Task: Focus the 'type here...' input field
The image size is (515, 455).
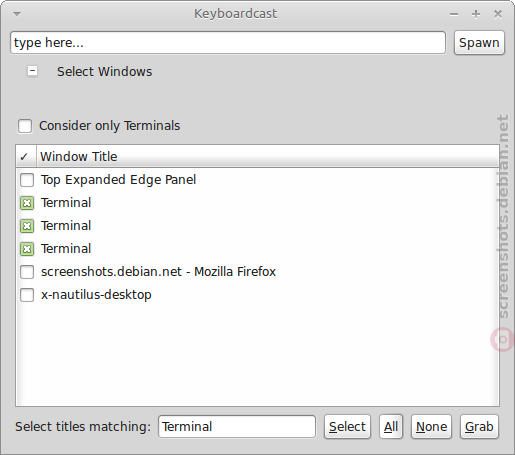Action: click(228, 43)
